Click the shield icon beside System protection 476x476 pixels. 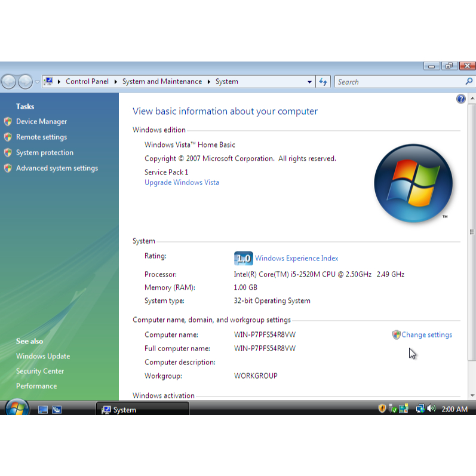8,152
